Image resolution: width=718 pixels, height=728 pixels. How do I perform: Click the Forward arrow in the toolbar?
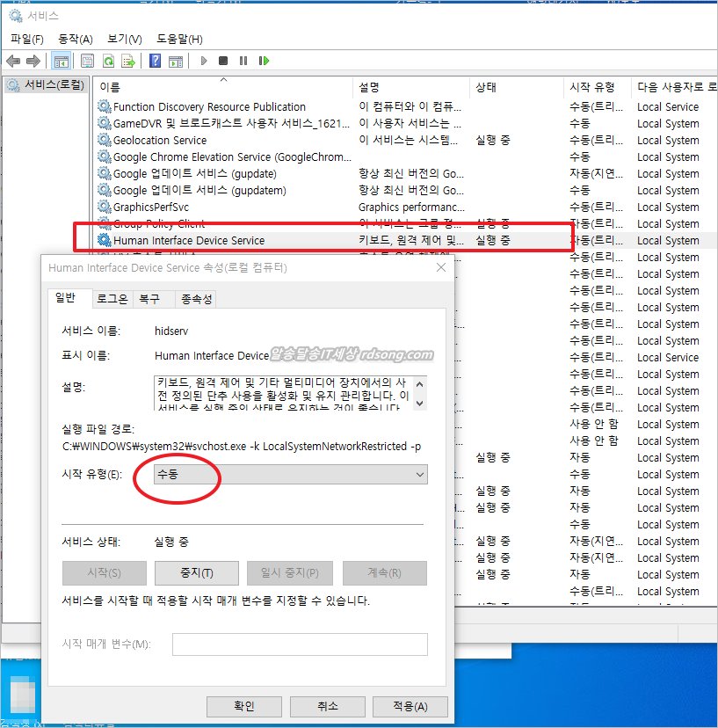33,61
